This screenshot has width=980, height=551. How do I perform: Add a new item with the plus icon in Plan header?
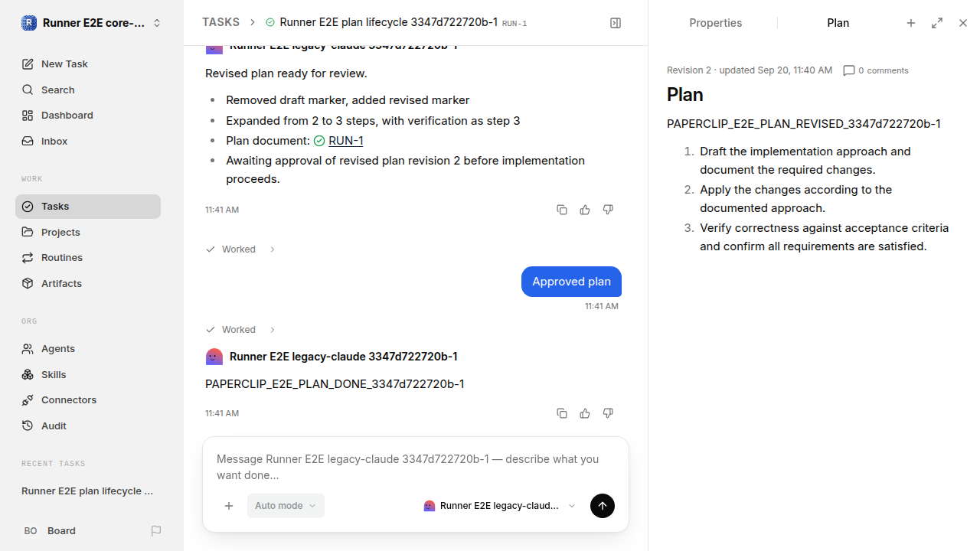tap(911, 23)
